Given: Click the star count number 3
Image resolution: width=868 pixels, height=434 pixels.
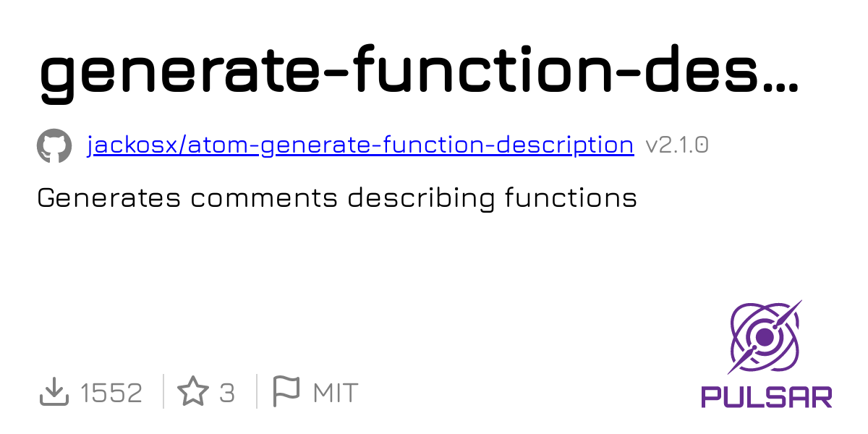Looking at the screenshot, I should (227, 393).
